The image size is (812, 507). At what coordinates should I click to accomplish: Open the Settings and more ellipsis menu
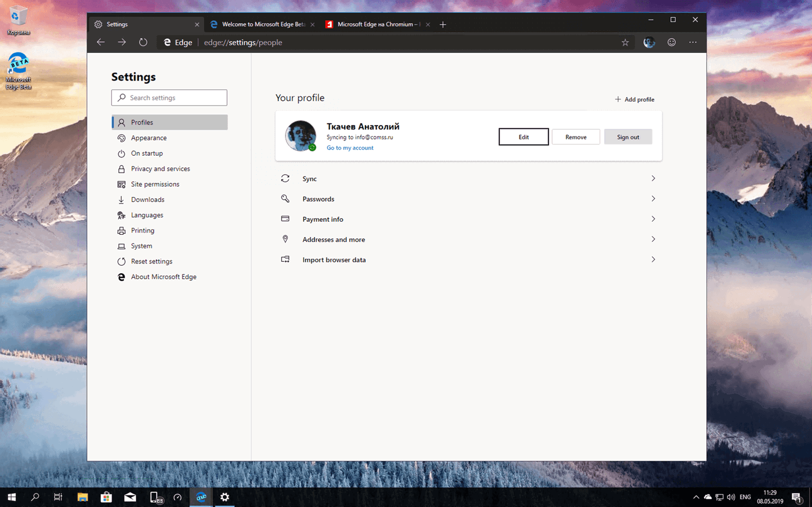pos(693,42)
